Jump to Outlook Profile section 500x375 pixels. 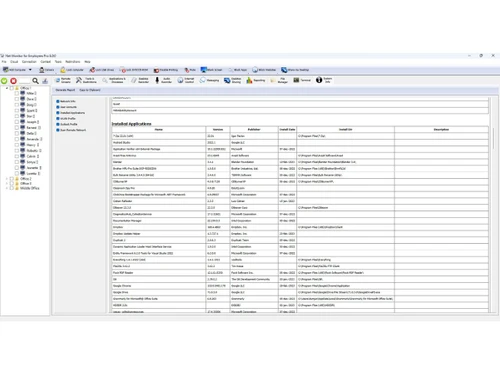(x=67, y=124)
